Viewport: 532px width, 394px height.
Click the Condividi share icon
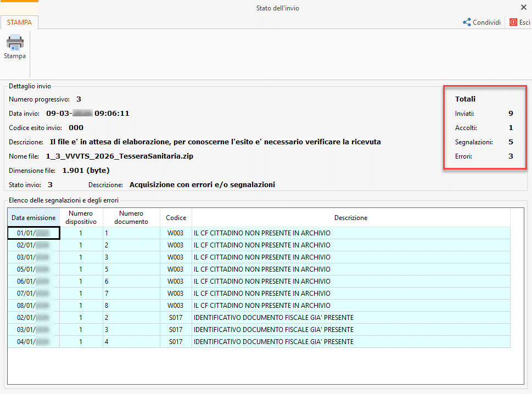[467, 22]
